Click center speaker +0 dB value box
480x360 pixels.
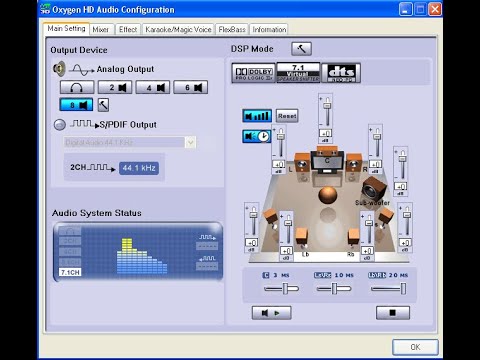tap(326, 133)
